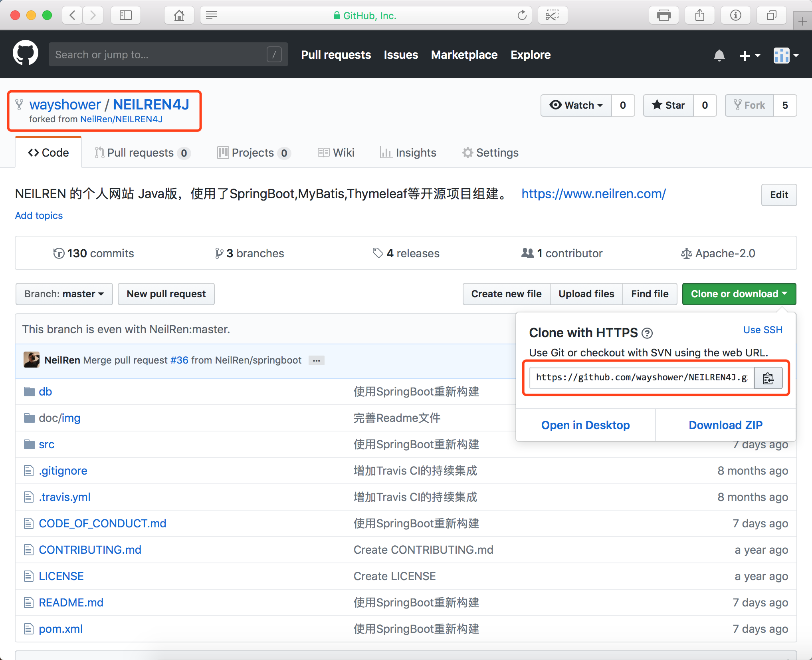The height and width of the screenshot is (660, 812).
Task: Click the info toolbar icon
Action: tap(735, 16)
